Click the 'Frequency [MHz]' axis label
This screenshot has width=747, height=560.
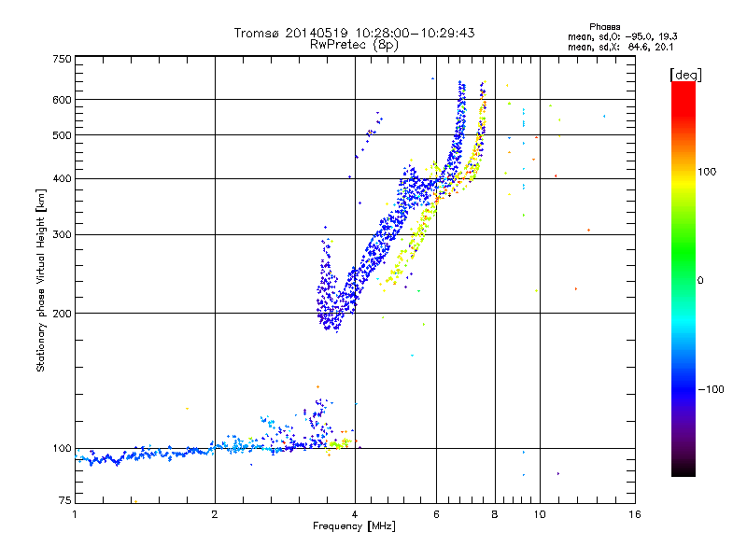(x=354, y=526)
